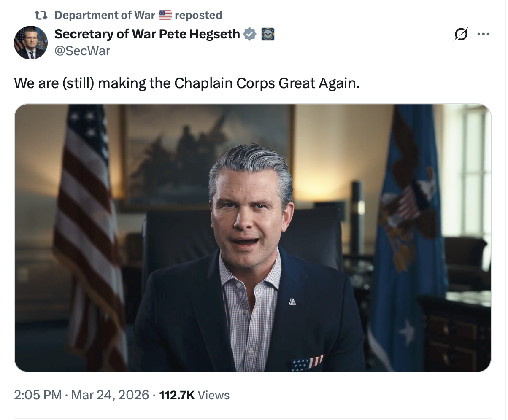This screenshot has width=508, height=420.
Task: Click the word "reposted" in the header
Action: tap(198, 16)
